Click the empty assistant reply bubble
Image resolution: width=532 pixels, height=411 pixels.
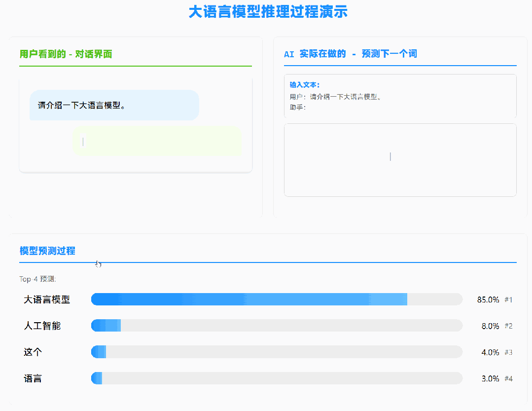pos(158,141)
